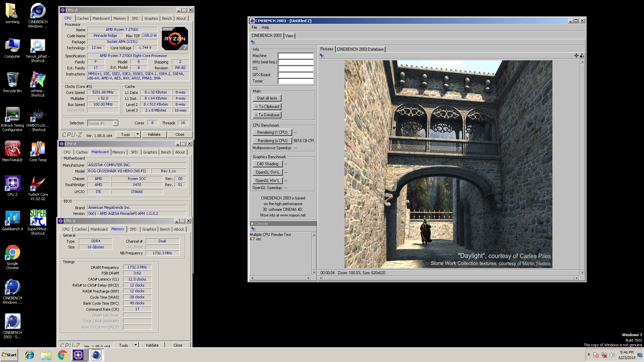Select Bench tab in top CPU-Z window
The height and width of the screenshot is (362, 644).
tap(167, 18)
